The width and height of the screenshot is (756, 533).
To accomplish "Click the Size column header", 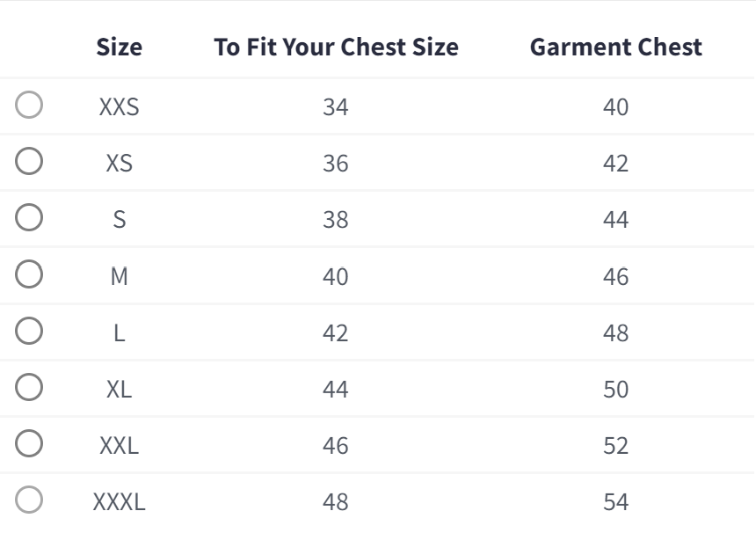I will 119,47.
